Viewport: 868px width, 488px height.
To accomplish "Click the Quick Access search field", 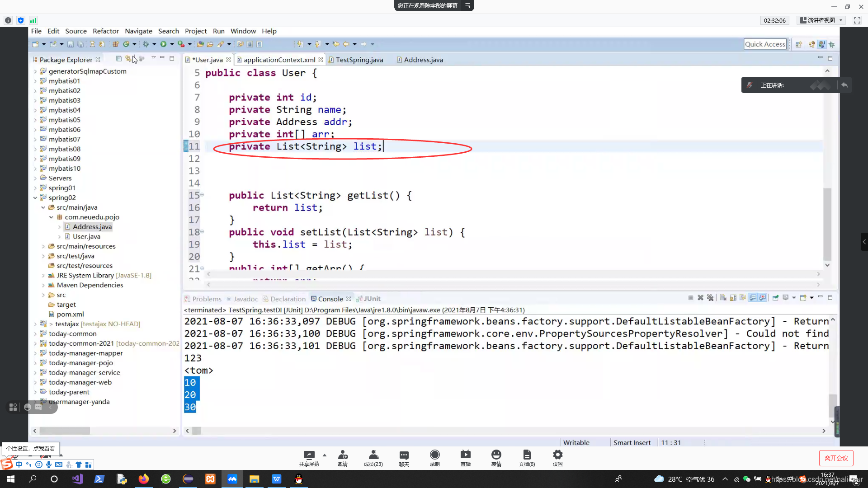I will click(765, 44).
